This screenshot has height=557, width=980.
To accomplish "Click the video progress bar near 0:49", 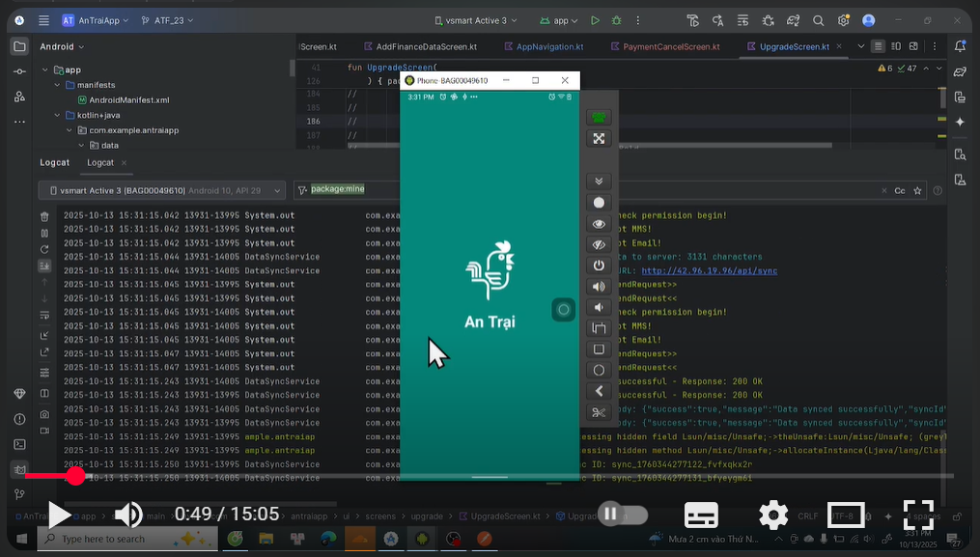I will pyautogui.click(x=75, y=476).
